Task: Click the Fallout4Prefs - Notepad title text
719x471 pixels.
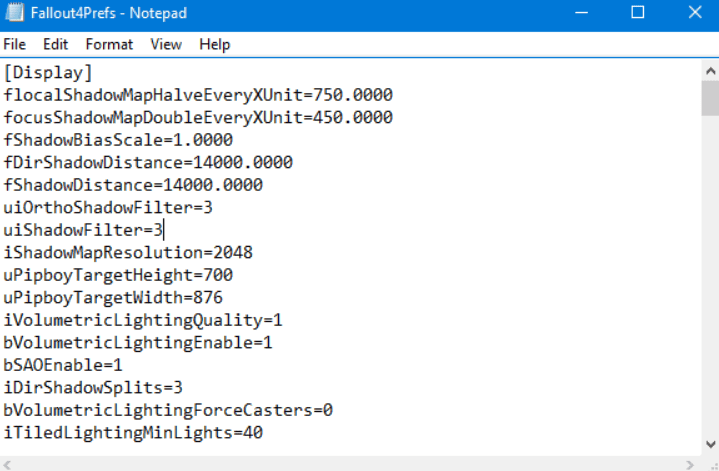Action: tap(109, 13)
